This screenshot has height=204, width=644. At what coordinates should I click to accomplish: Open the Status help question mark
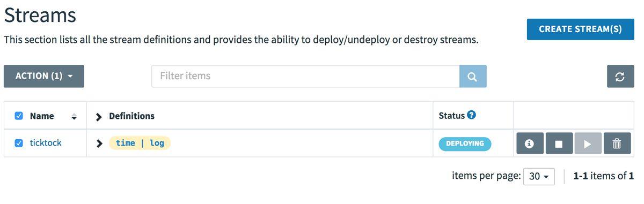pos(472,115)
